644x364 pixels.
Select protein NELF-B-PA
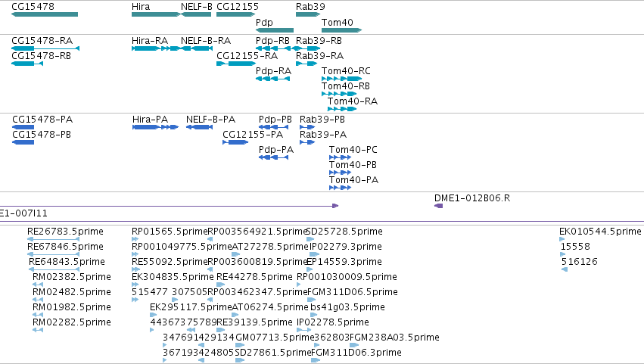[210, 120]
